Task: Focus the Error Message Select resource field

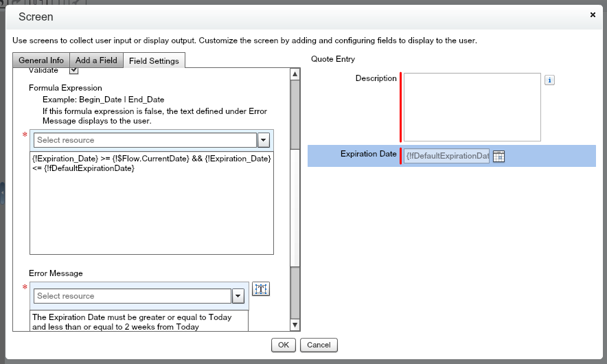Action: click(x=132, y=296)
